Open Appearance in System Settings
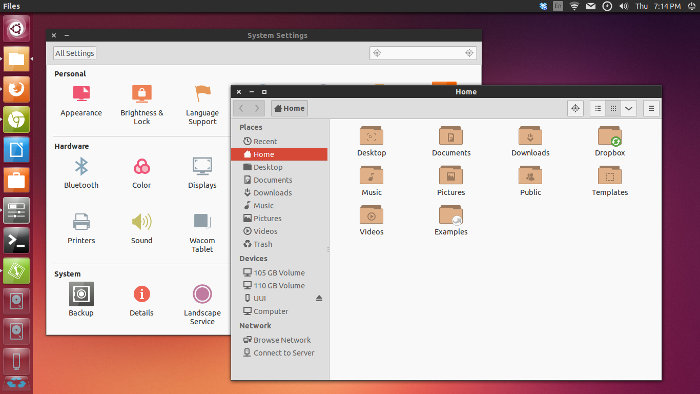Viewport: 700px width, 394px height. [81, 101]
